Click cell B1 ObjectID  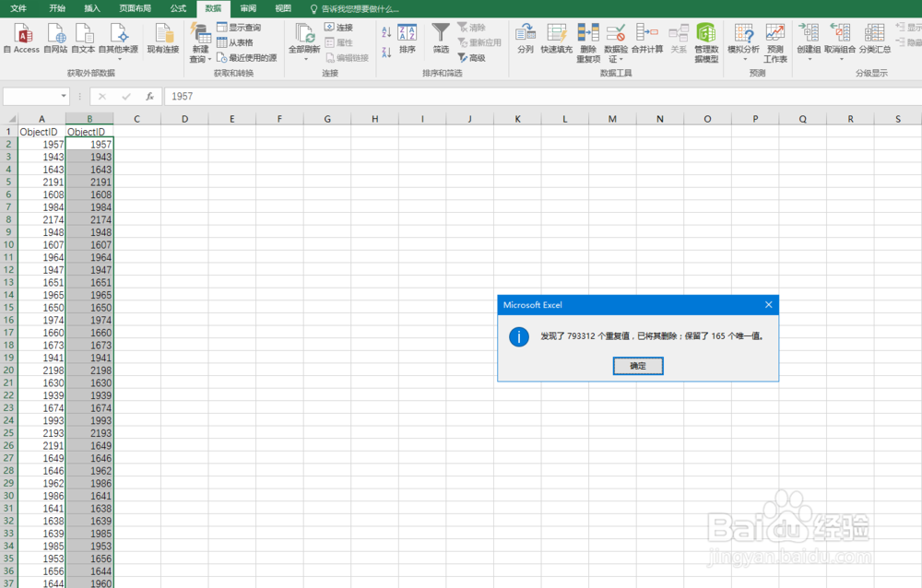point(89,132)
